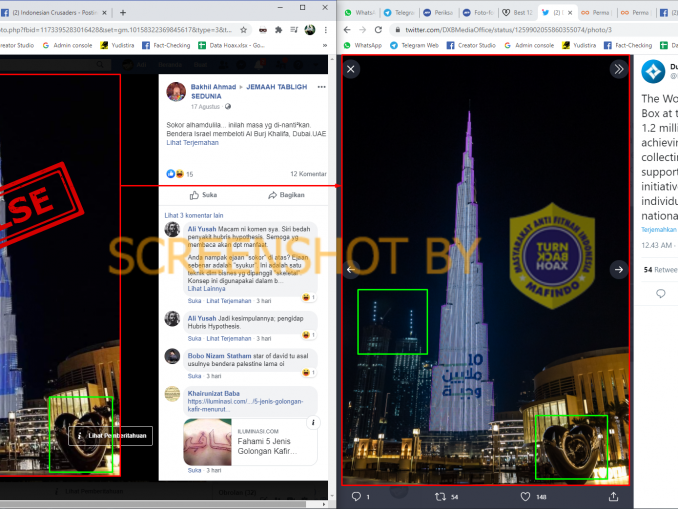This screenshot has height=509, width=678.
Task: Click the Dubai Media Office avatar beside the tweet
Action: pyautogui.click(x=653, y=71)
